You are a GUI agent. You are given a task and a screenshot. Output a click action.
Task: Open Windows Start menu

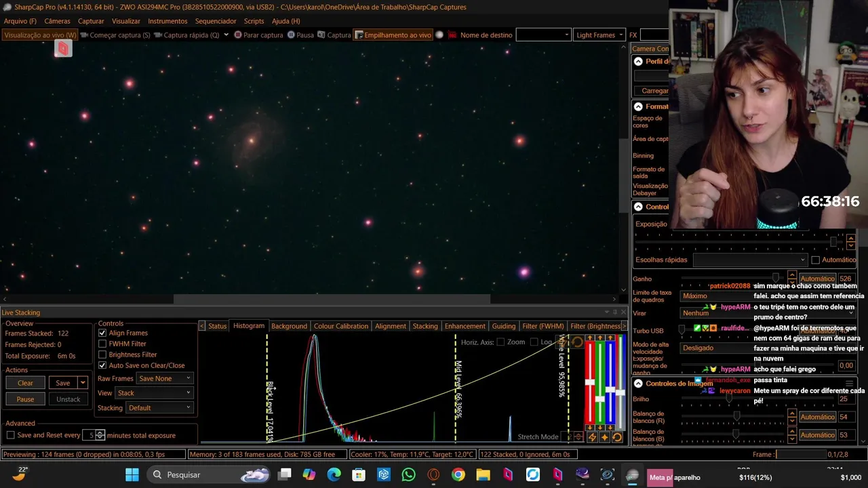(x=132, y=475)
